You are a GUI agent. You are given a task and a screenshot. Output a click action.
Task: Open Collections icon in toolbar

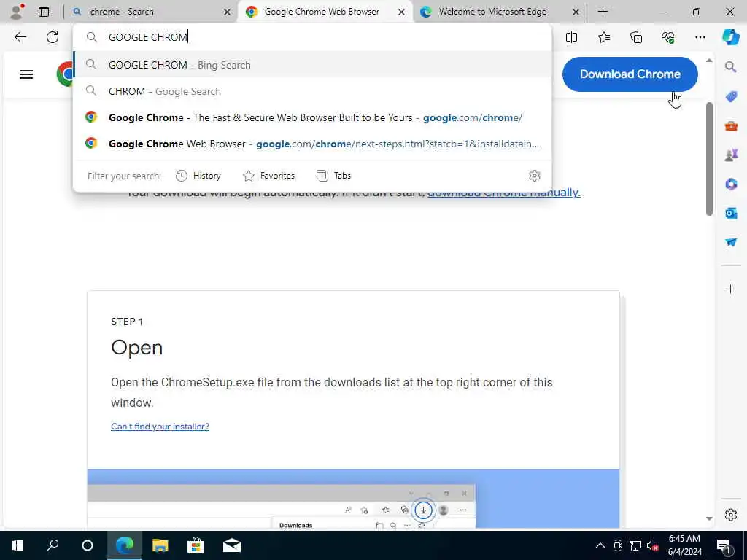[x=636, y=37]
